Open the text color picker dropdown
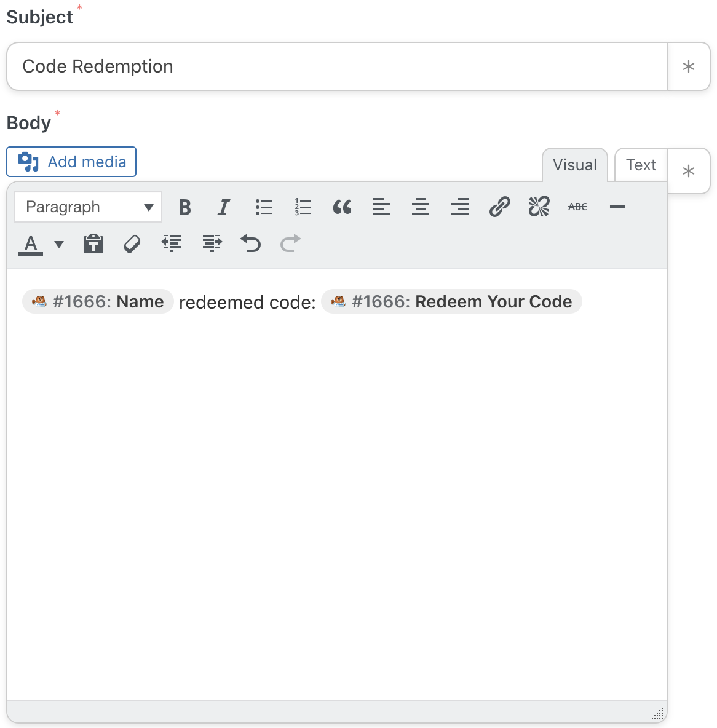The height and width of the screenshot is (728, 717). click(x=58, y=245)
